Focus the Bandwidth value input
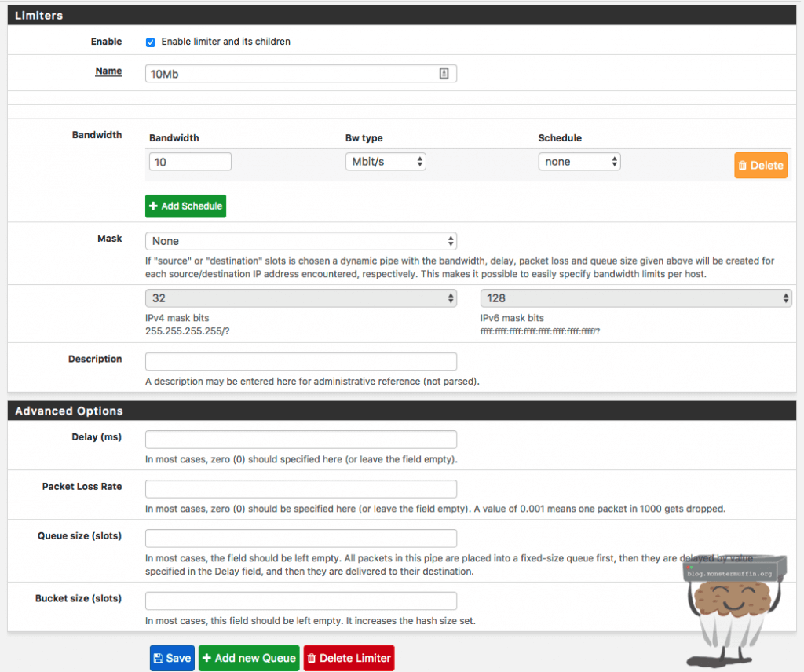 coord(188,162)
